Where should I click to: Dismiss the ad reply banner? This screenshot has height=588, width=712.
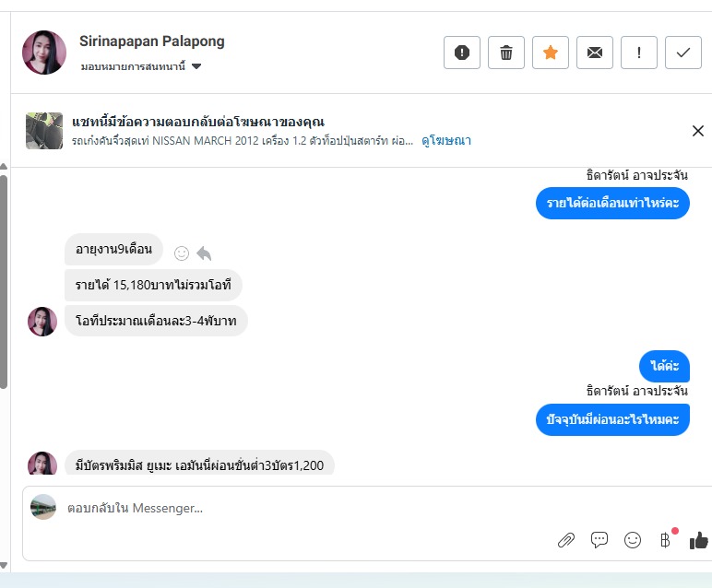click(x=697, y=131)
